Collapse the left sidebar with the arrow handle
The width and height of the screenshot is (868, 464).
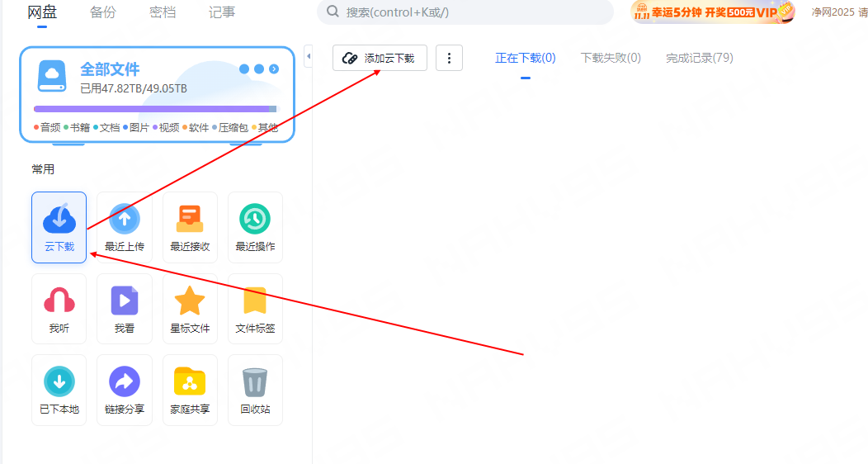308,56
